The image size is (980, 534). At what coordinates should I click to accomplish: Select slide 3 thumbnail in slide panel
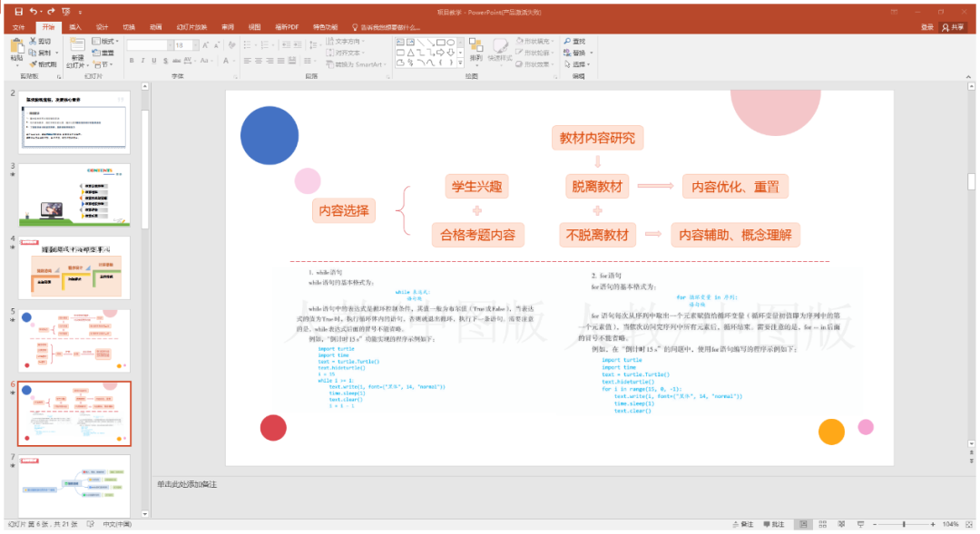pos(74,195)
